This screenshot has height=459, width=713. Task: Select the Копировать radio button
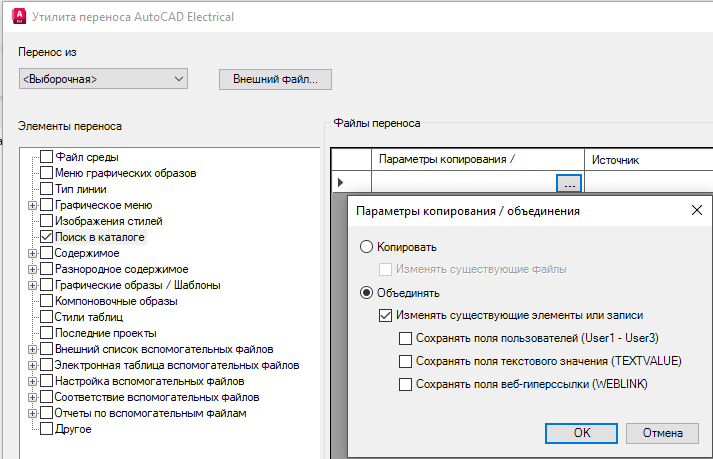click(367, 247)
